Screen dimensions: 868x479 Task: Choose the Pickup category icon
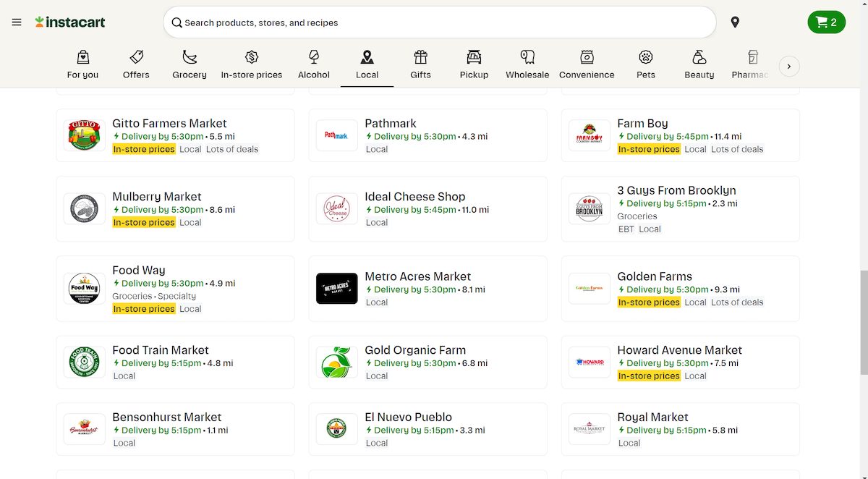pyautogui.click(x=474, y=64)
